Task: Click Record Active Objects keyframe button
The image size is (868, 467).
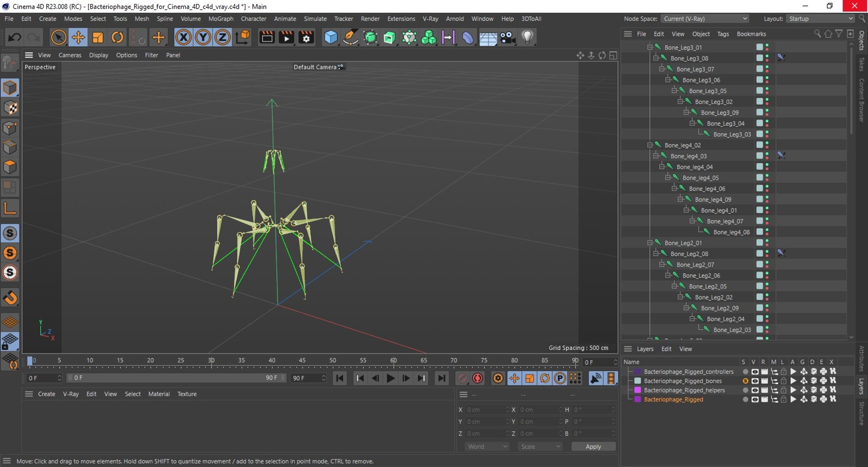Action: tap(462, 378)
